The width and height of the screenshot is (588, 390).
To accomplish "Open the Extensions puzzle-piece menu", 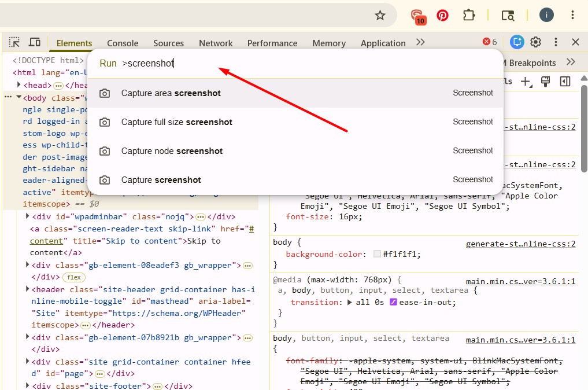I will (469, 16).
